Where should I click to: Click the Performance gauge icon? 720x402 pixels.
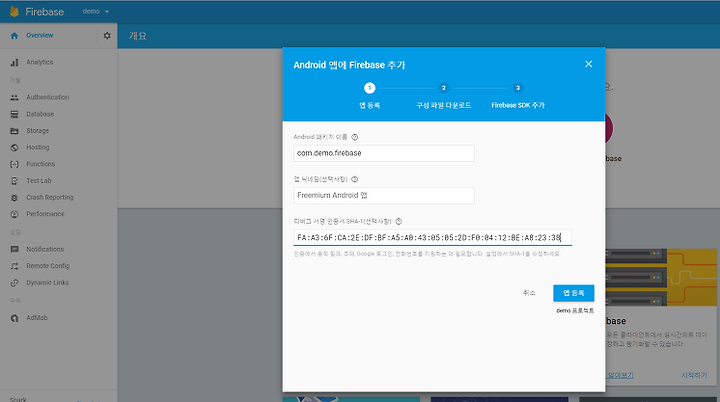pyautogui.click(x=14, y=214)
